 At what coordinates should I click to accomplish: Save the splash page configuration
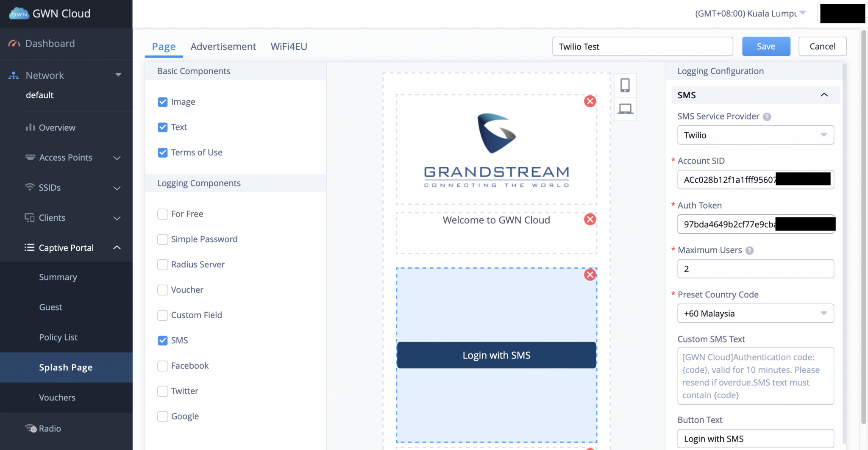[x=766, y=46]
